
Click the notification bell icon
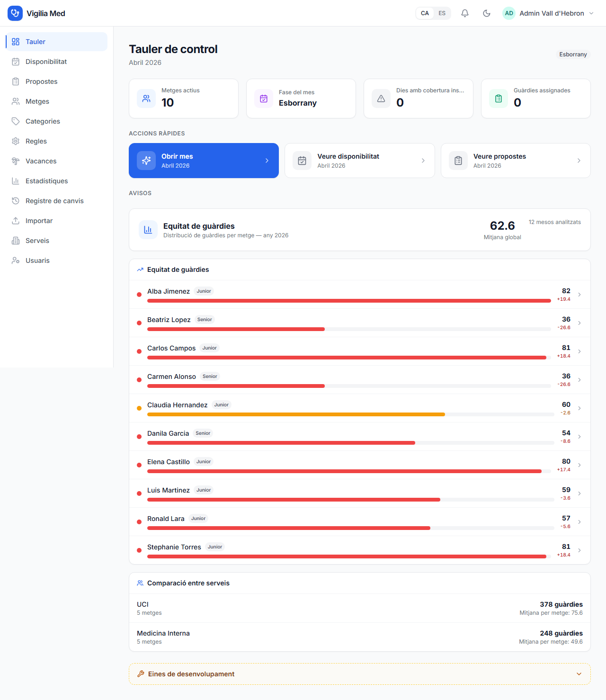(464, 13)
